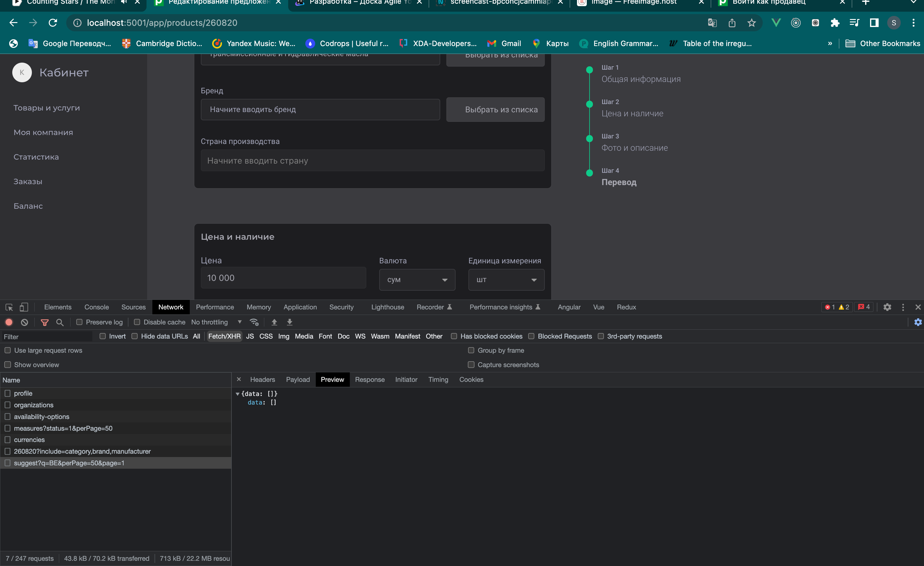Open the Response tab

click(369, 379)
